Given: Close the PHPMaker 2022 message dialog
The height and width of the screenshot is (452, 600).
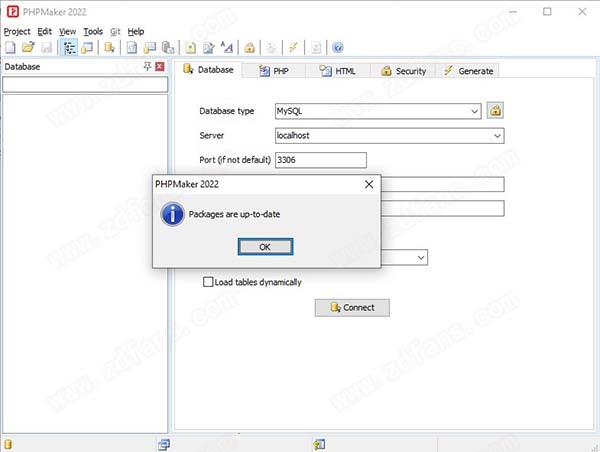Looking at the screenshot, I should click(x=369, y=184).
